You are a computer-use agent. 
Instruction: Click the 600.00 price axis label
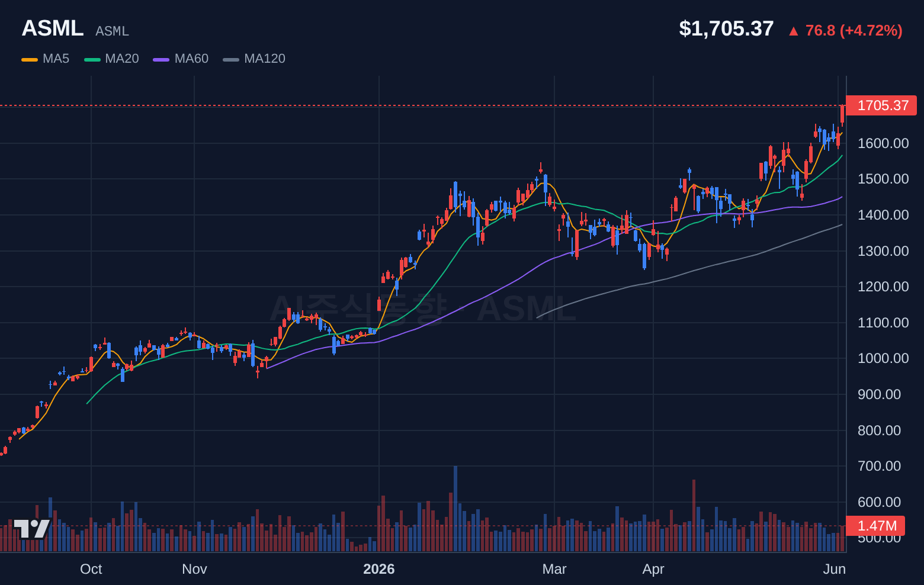[879, 502]
